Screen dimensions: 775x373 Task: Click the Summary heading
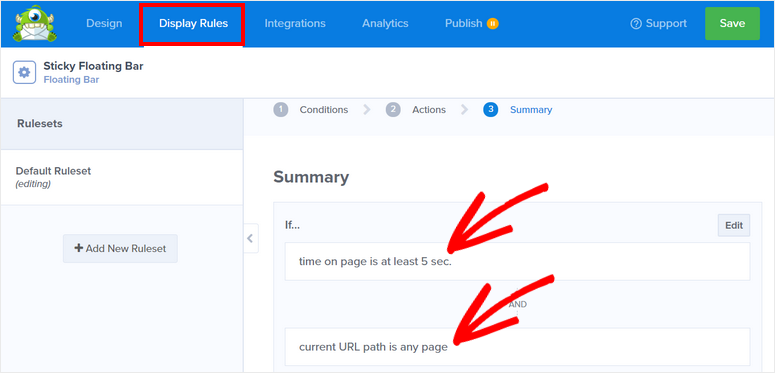[x=311, y=177]
